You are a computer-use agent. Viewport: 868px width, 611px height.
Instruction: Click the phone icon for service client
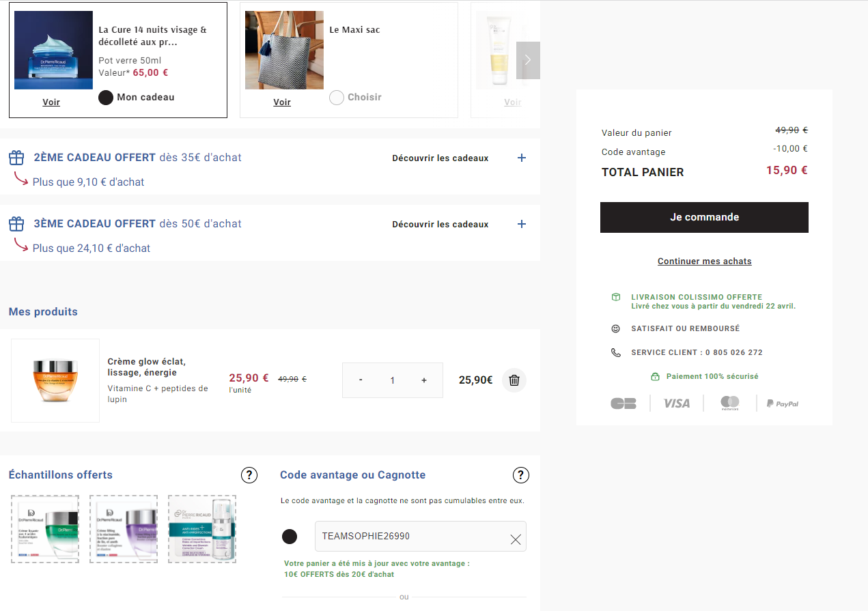click(616, 352)
